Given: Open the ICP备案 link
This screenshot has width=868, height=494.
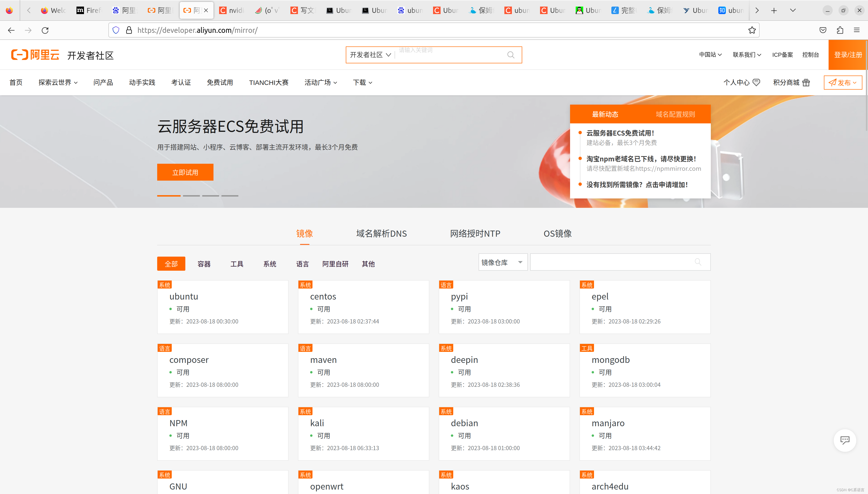Looking at the screenshot, I should (782, 55).
